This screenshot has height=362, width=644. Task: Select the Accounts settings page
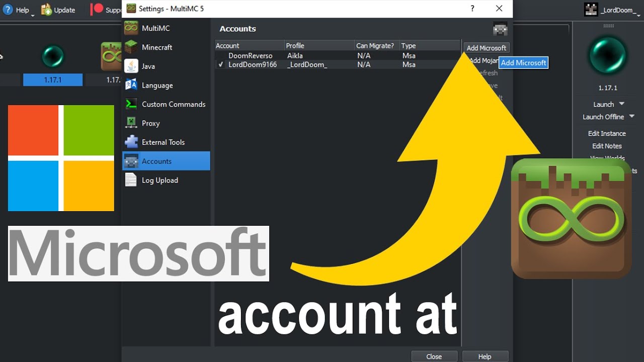[x=166, y=161]
